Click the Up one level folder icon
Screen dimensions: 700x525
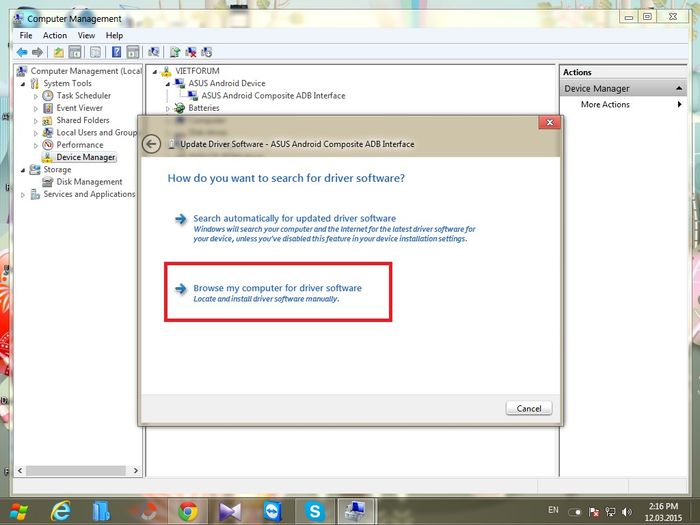pos(58,53)
